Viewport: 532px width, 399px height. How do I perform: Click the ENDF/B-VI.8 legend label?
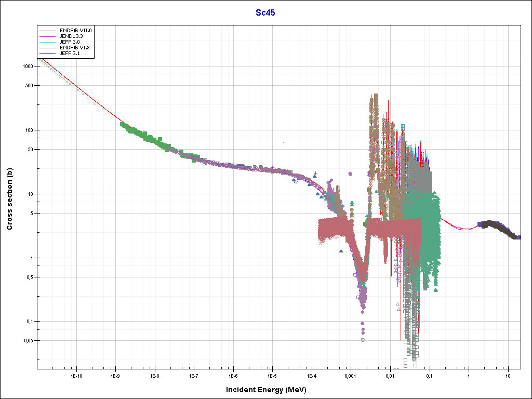75,48
